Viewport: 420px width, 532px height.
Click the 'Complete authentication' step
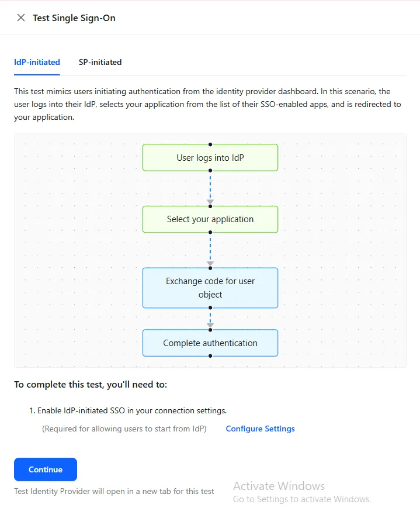point(210,343)
